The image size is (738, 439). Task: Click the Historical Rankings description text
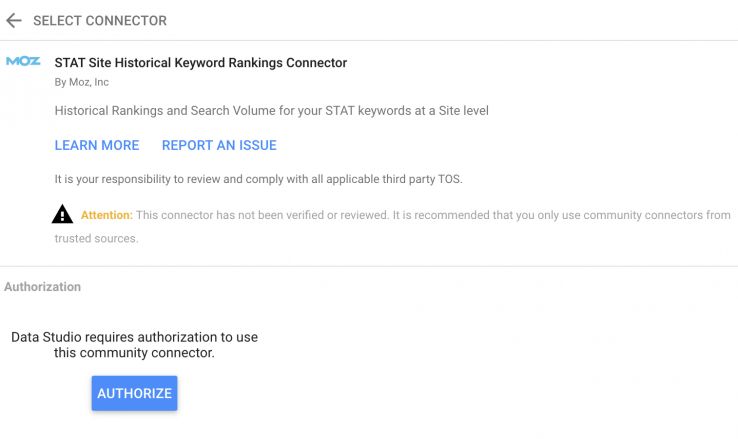coord(271,111)
